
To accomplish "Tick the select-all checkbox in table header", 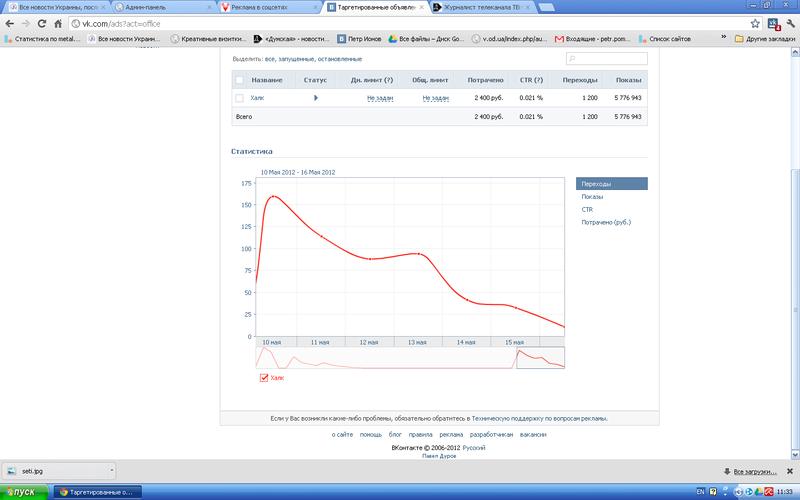I will click(x=239, y=80).
